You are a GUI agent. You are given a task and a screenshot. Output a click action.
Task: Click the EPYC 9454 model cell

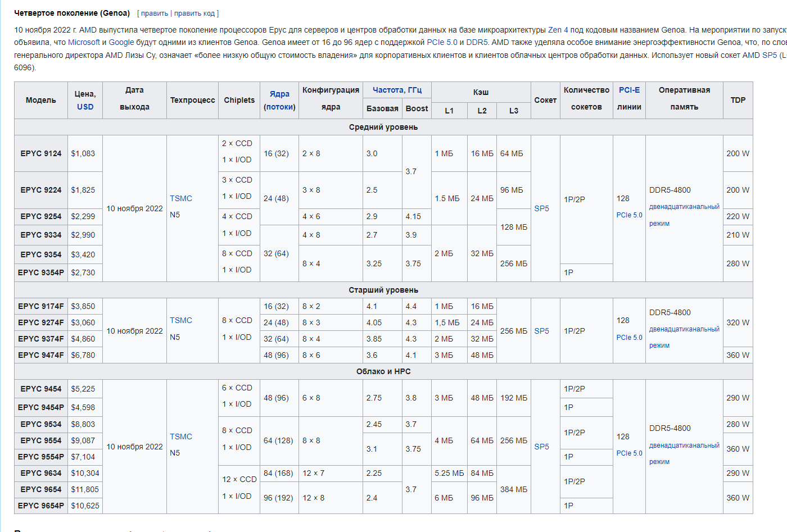41,389
